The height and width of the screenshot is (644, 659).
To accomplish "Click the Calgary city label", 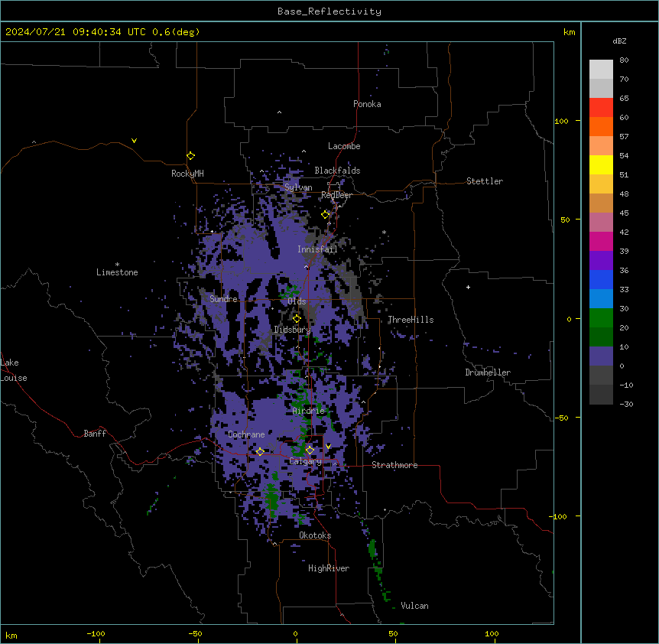I will pos(305,461).
